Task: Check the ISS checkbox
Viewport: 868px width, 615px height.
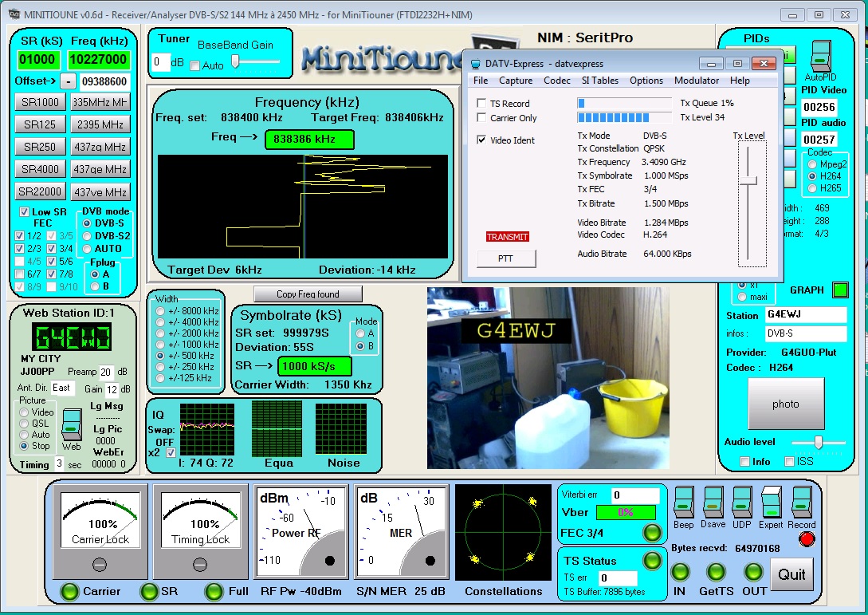Action: coord(790,462)
